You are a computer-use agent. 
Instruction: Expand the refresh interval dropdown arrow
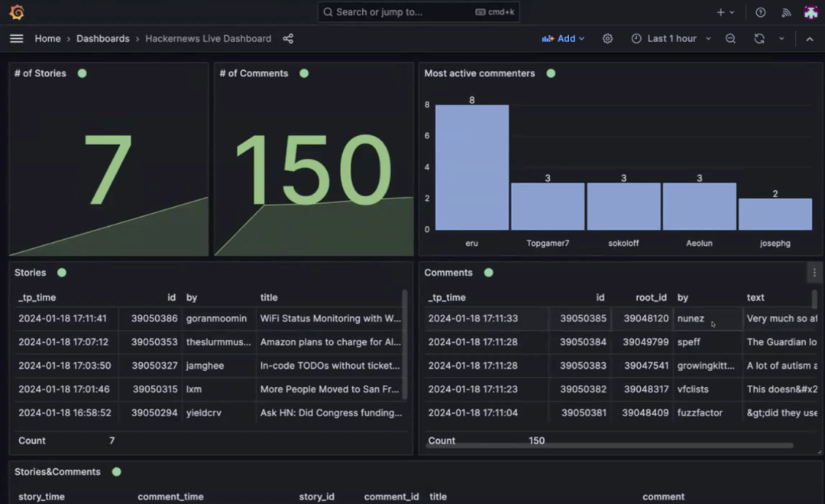781,38
